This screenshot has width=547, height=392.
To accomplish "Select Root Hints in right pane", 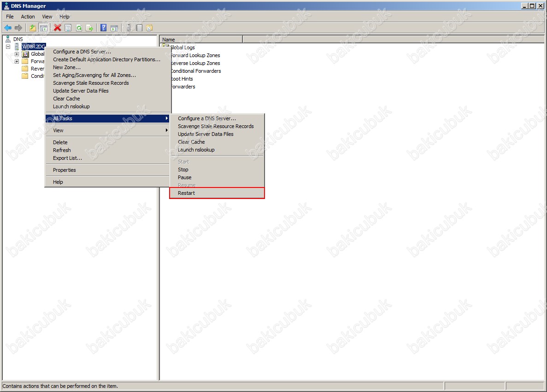I will [x=182, y=79].
